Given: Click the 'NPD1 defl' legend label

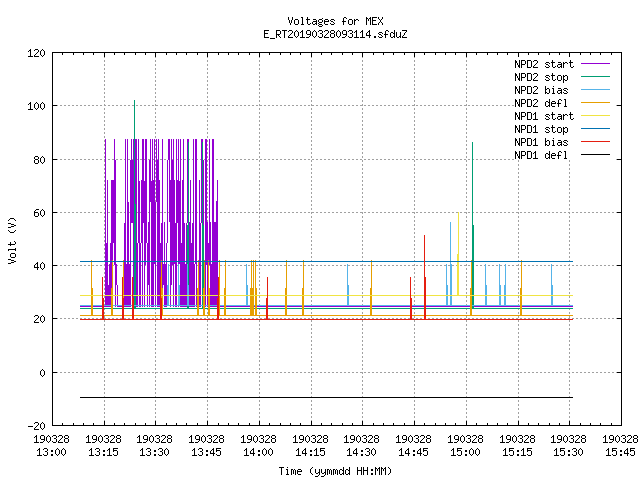Looking at the screenshot, I should click(x=541, y=156).
